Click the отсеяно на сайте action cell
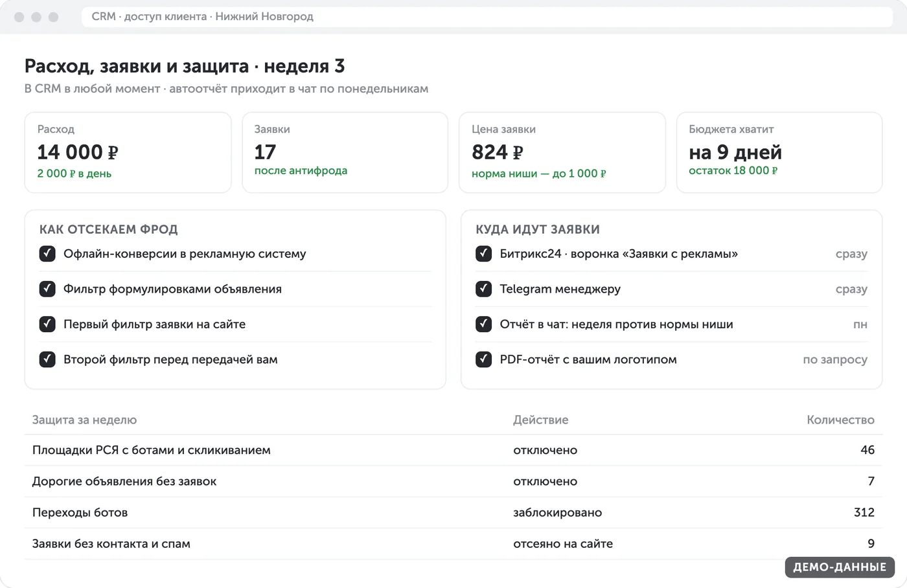Screen dimensions: 907x588 click(x=563, y=543)
